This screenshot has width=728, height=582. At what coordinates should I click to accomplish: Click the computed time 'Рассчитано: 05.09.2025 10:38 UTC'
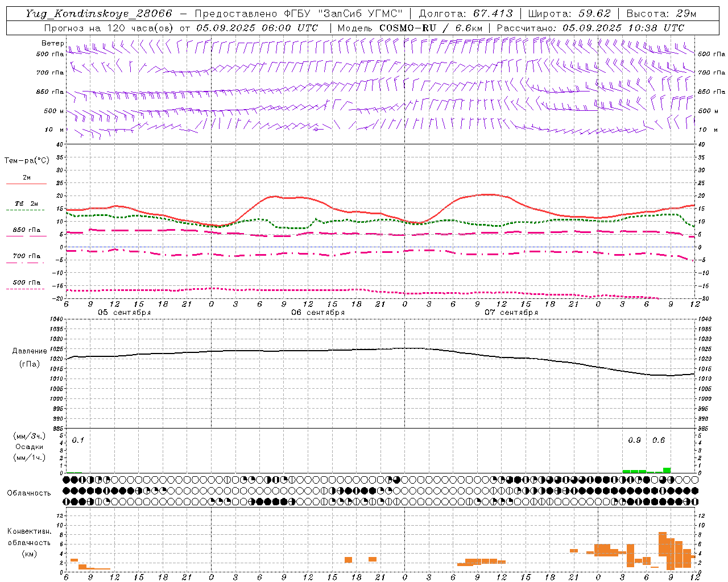(x=590, y=28)
